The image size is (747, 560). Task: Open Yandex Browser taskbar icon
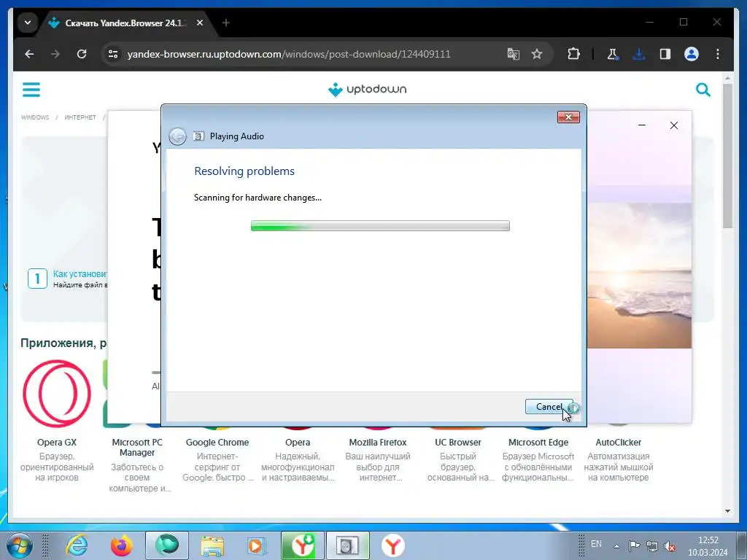click(x=393, y=545)
